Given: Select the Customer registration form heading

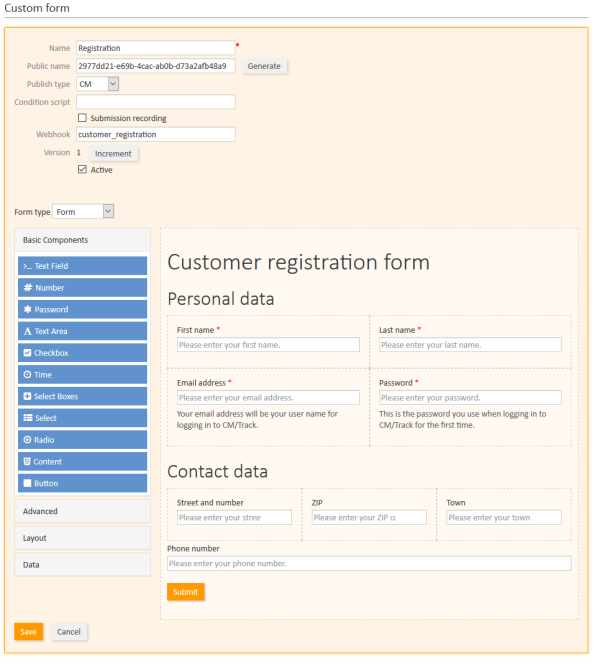Looking at the screenshot, I should 299,262.
